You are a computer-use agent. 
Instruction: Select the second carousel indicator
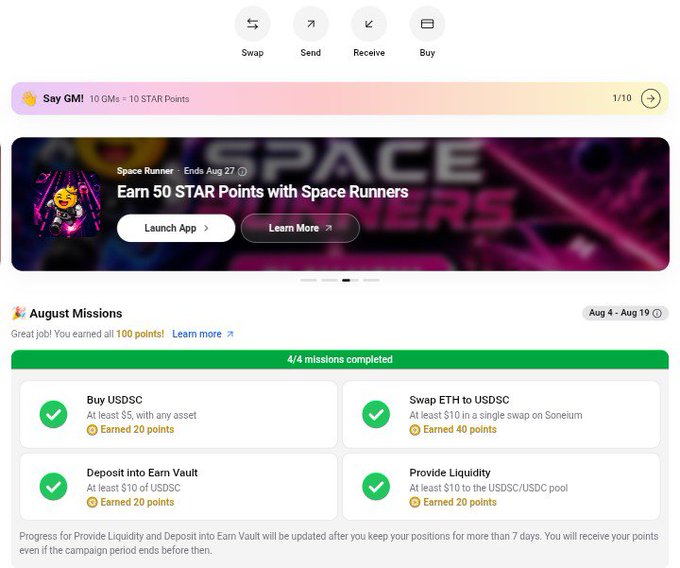tap(330, 281)
